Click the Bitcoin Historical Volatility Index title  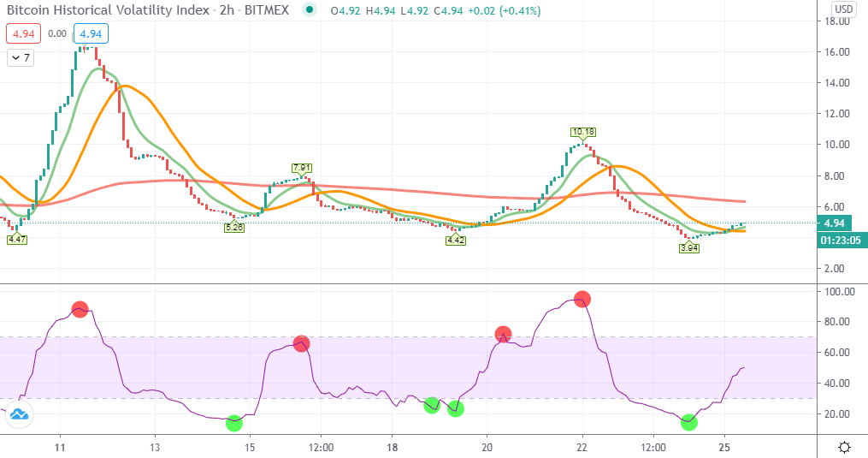[x=108, y=10]
